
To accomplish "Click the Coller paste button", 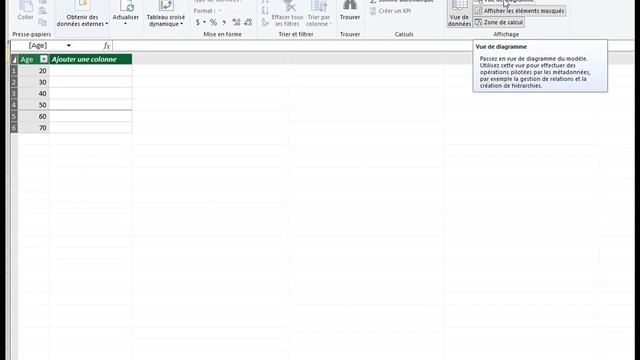I will click(25, 11).
